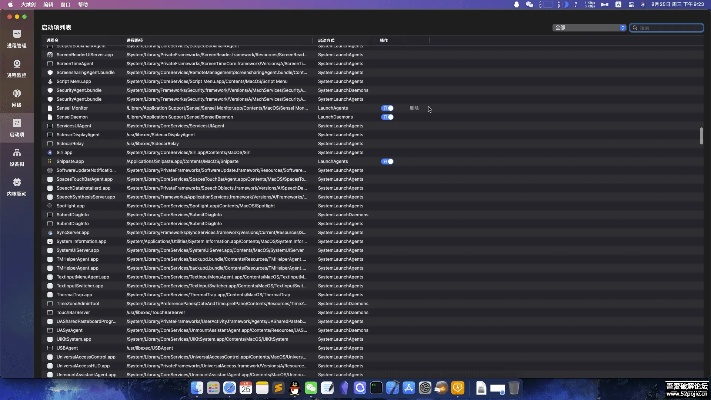
Task: Launch Finder from the Dock
Action: 197,387
